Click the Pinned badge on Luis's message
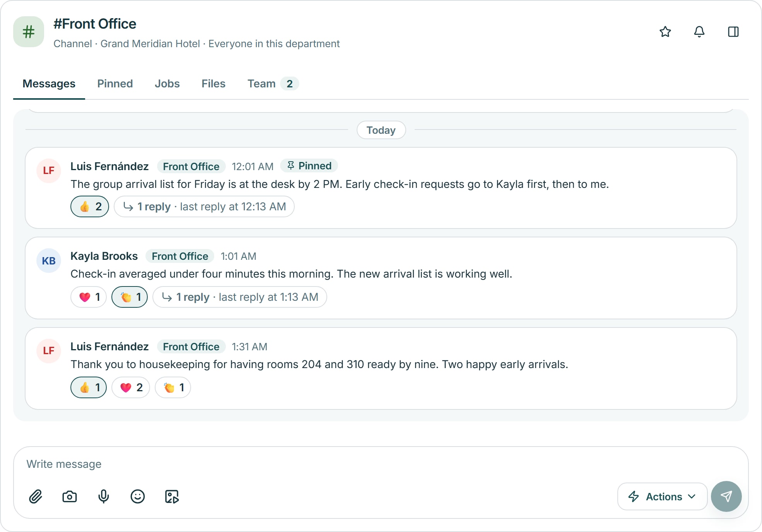This screenshot has height=532, width=762. point(309,166)
